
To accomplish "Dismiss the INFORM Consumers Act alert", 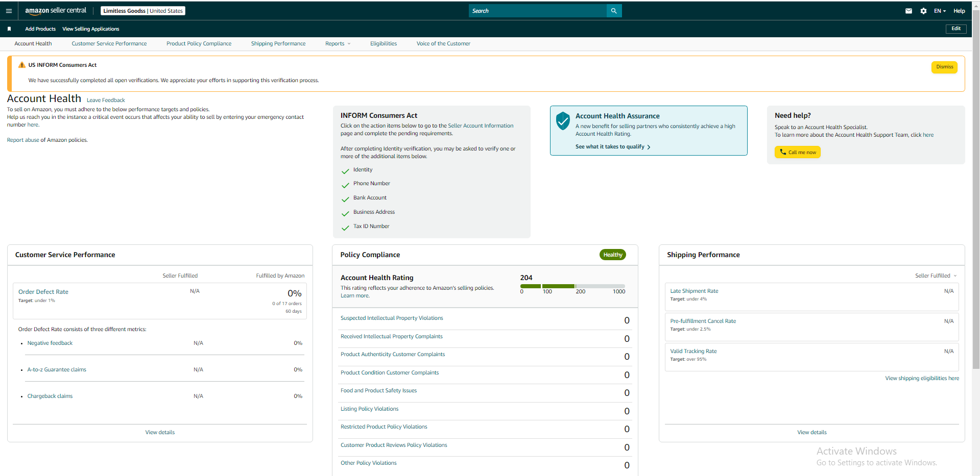I will click(x=944, y=67).
